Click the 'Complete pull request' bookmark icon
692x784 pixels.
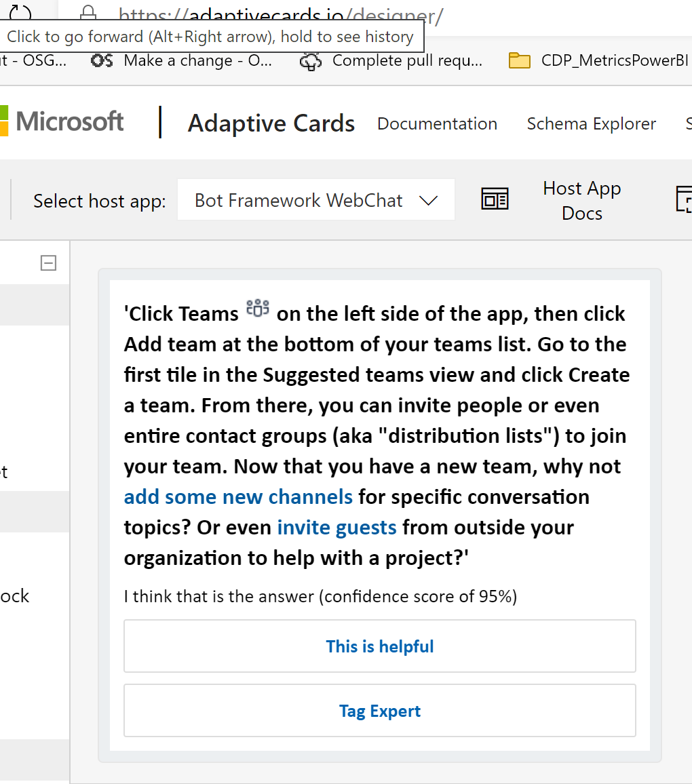[x=310, y=60]
